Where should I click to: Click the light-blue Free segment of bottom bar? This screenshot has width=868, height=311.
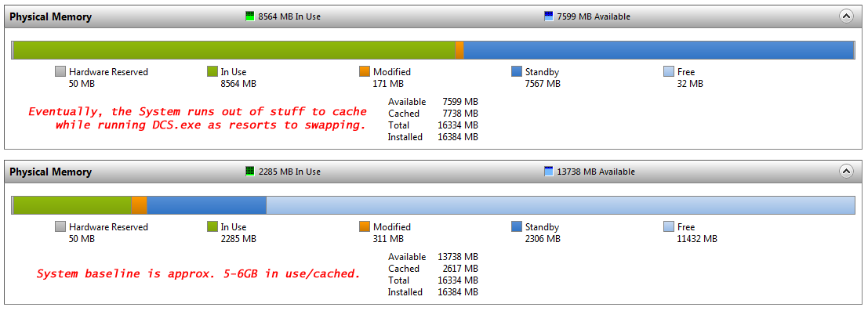[560, 204]
